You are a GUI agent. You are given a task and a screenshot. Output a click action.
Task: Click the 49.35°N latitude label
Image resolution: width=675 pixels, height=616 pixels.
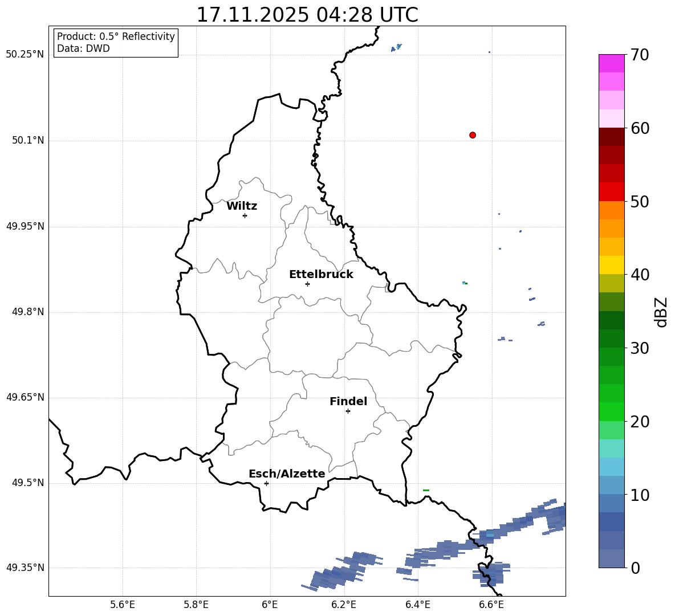tap(25, 568)
